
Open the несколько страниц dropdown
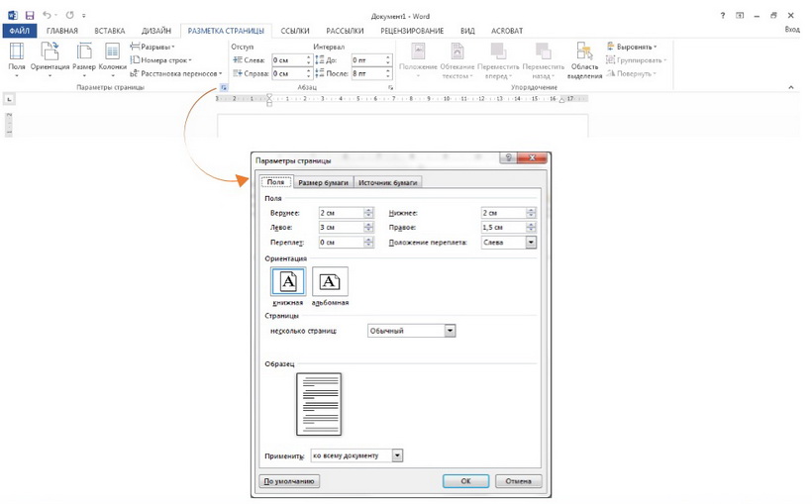coord(451,331)
